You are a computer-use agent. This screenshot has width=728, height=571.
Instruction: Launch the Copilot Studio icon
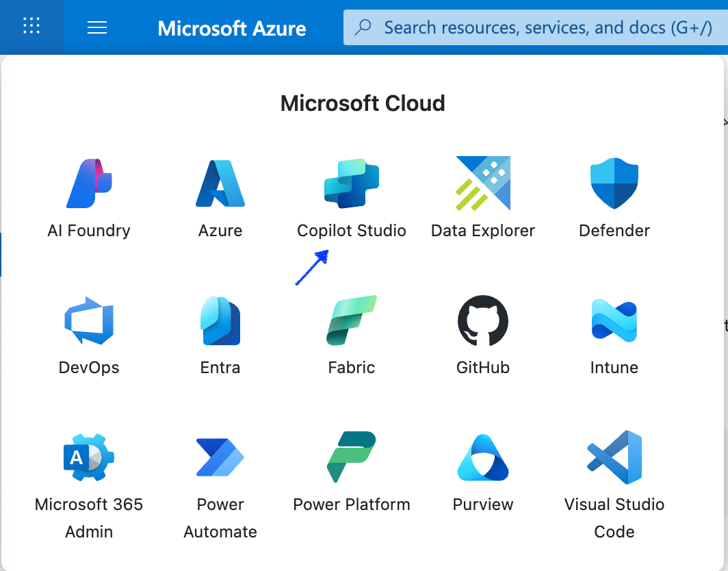pos(352,183)
